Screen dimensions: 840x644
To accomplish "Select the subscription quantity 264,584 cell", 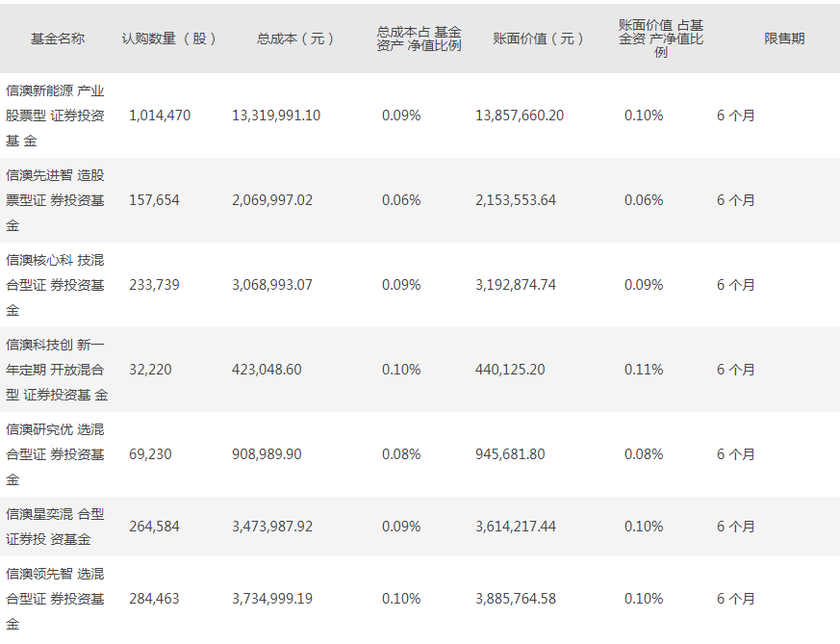I will 154,527.
